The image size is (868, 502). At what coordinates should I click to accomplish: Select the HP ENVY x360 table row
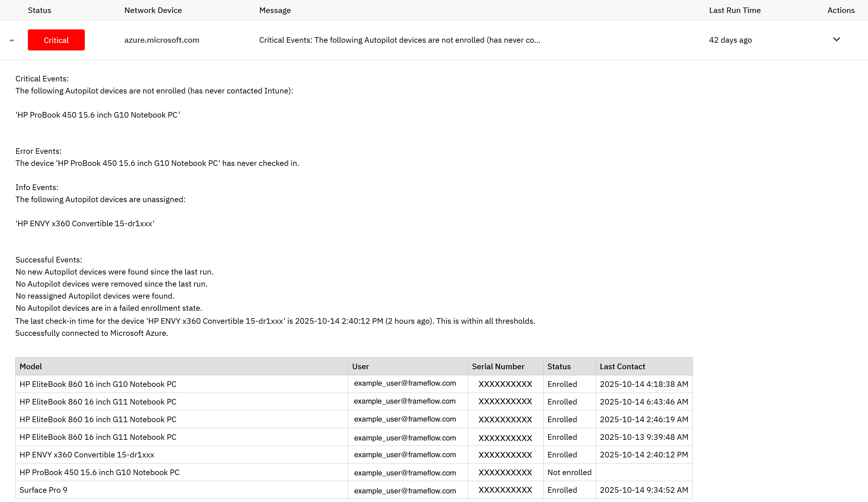[x=87, y=454]
